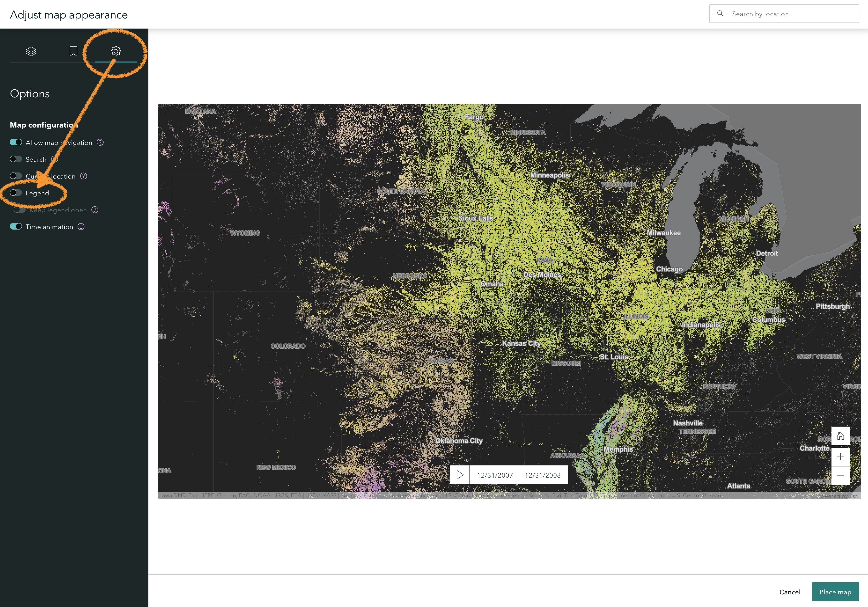868x607 pixels.
Task: Switch to the Layers panel tab
Action: 31,51
